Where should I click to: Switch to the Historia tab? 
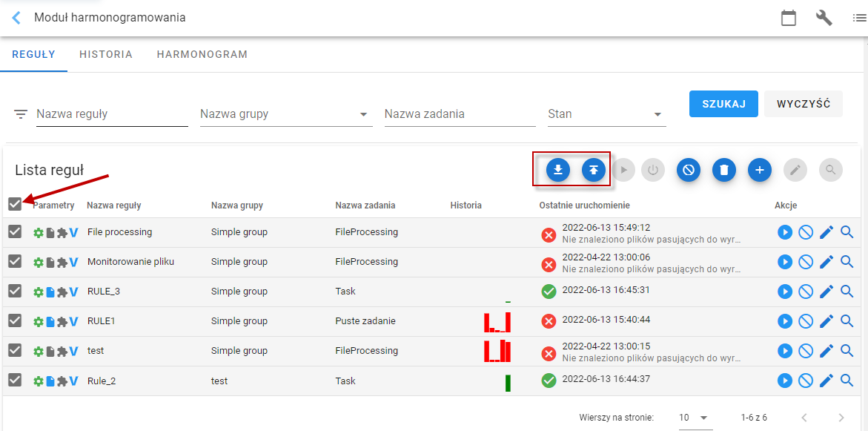coord(106,54)
